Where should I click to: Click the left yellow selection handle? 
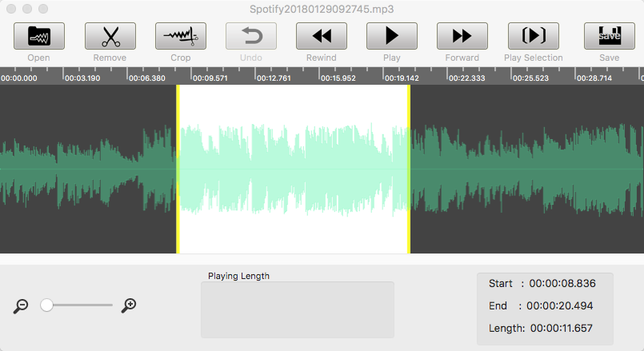click(178, 170)
